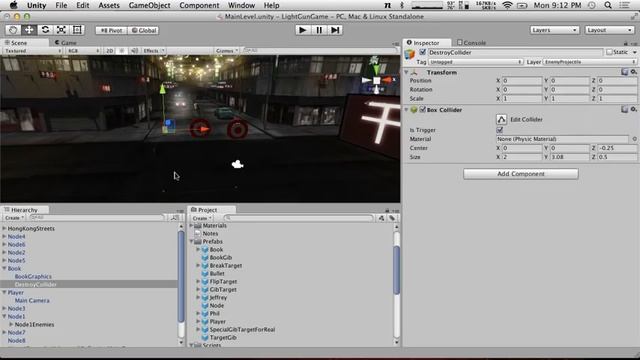Select the Rotate tool
This screenshot has height=360, width=640.
click(x=45, y=30)
